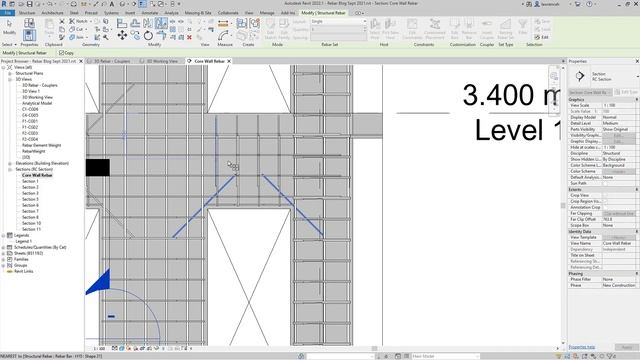Click the View Name value field
Viewport: 640px width, 360px height.
[x=619, y=243]
